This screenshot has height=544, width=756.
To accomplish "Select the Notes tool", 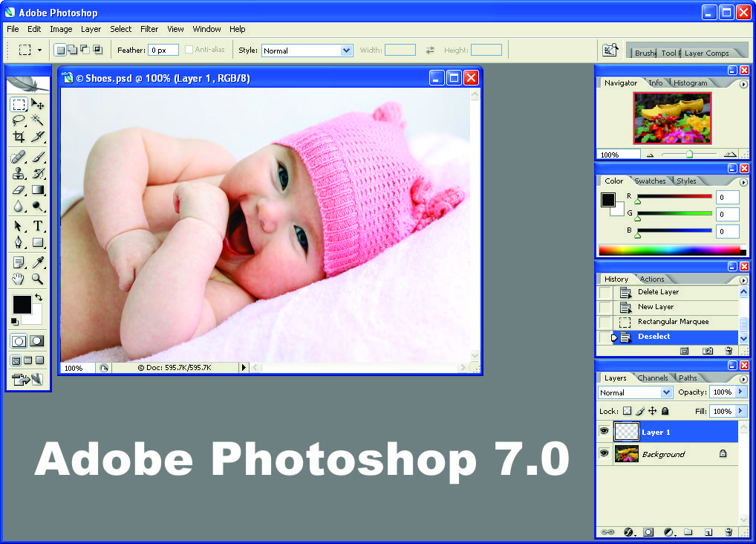I will pyautogui.click(x=19, y=262).
